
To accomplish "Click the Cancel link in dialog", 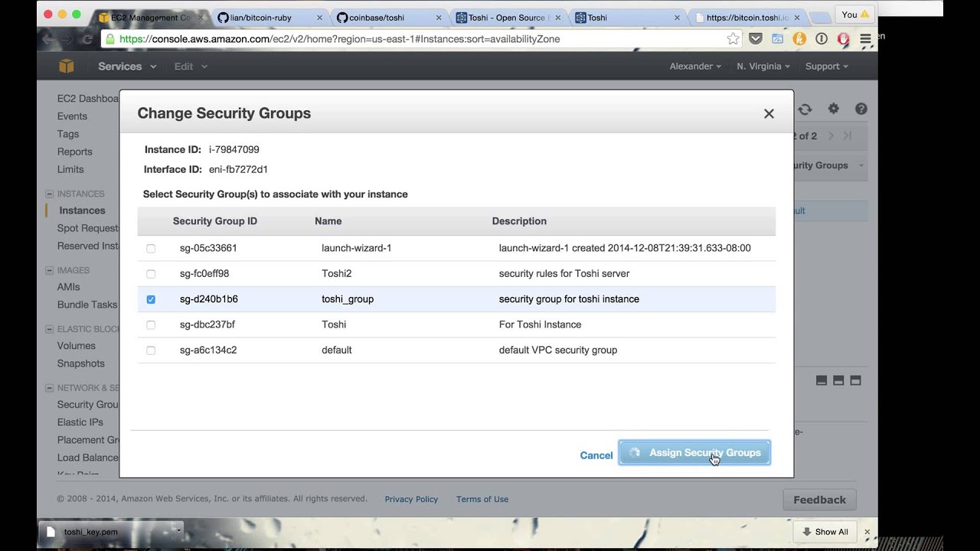I will [596, 455].
